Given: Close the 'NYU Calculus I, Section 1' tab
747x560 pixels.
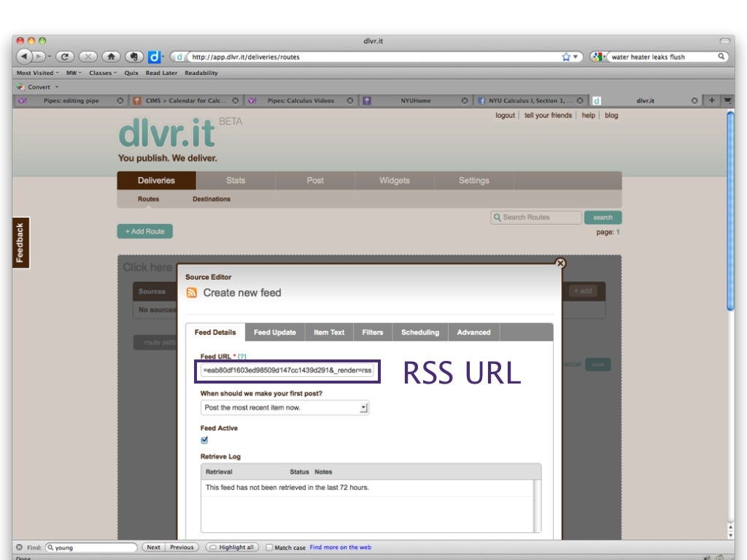Looking at the screenshot, I should coord(580,101).
